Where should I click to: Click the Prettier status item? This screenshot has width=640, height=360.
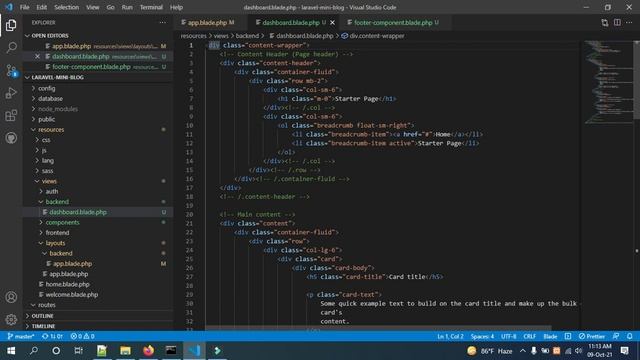591,336
